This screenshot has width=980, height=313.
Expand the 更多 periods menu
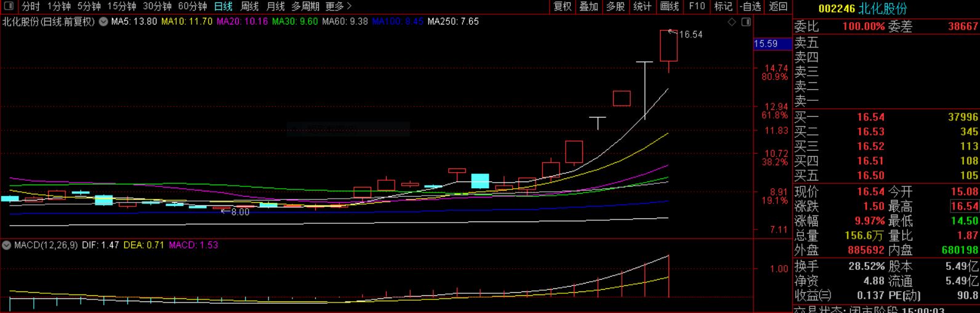pos(338,6)
